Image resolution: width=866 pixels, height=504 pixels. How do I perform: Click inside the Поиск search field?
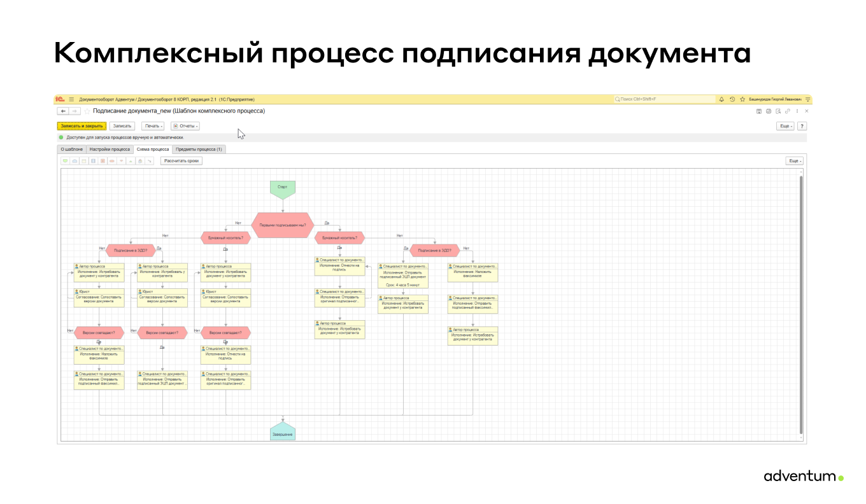(656, 99)
